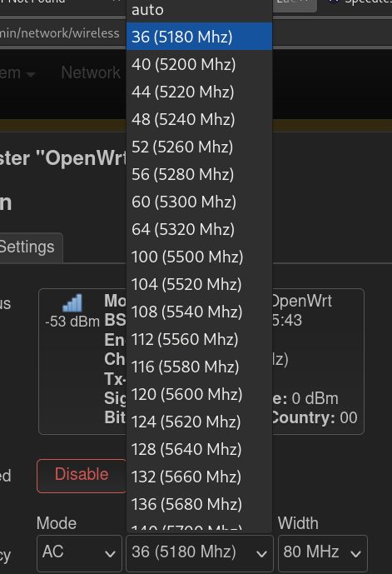Collapse the channel dropdown showing 36 (5180 Mhz)
392x574 pixels.
pyautogui.click(x=199, y=553)
